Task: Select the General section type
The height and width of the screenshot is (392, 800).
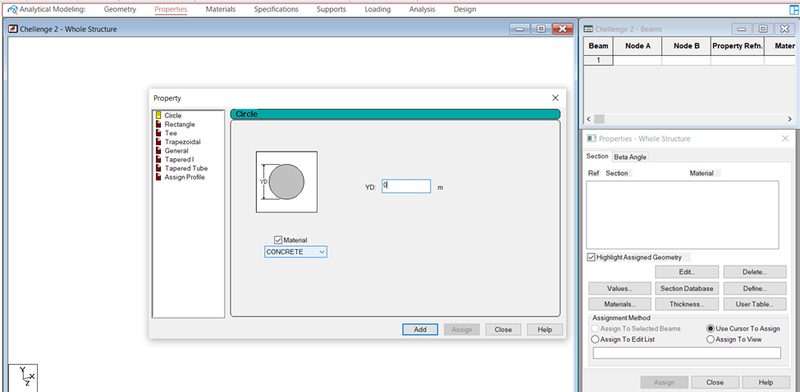Action: 176,151
